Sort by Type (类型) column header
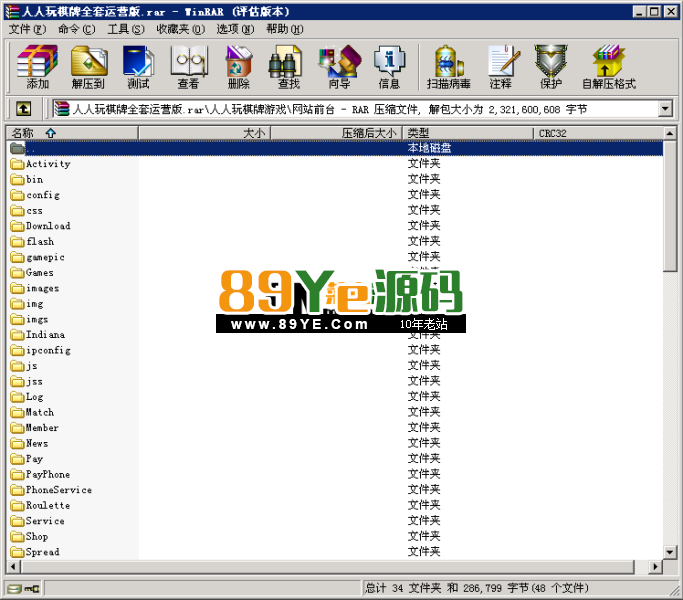The width and height of the screenshot is (683, 600). coord(468,133)
